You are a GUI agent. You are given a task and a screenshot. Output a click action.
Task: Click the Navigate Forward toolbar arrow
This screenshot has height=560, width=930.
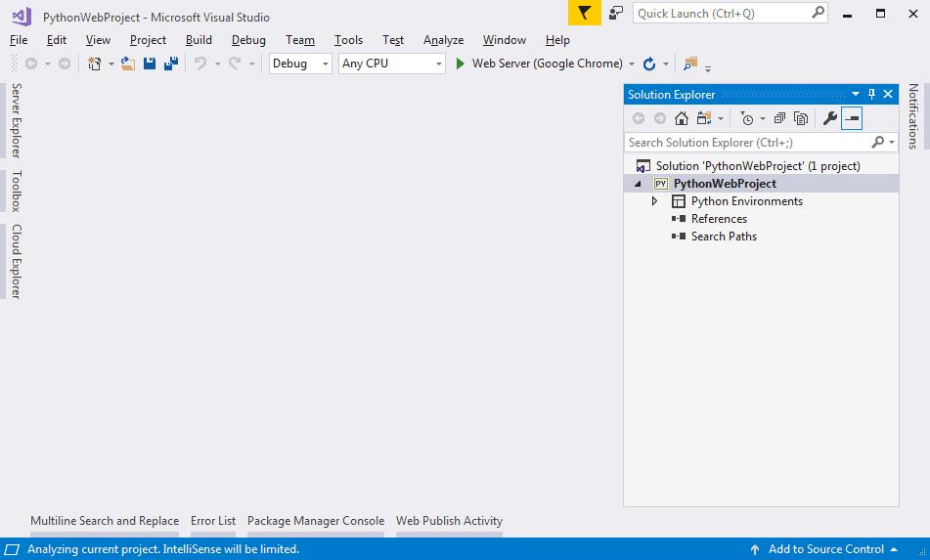point(65,64)
